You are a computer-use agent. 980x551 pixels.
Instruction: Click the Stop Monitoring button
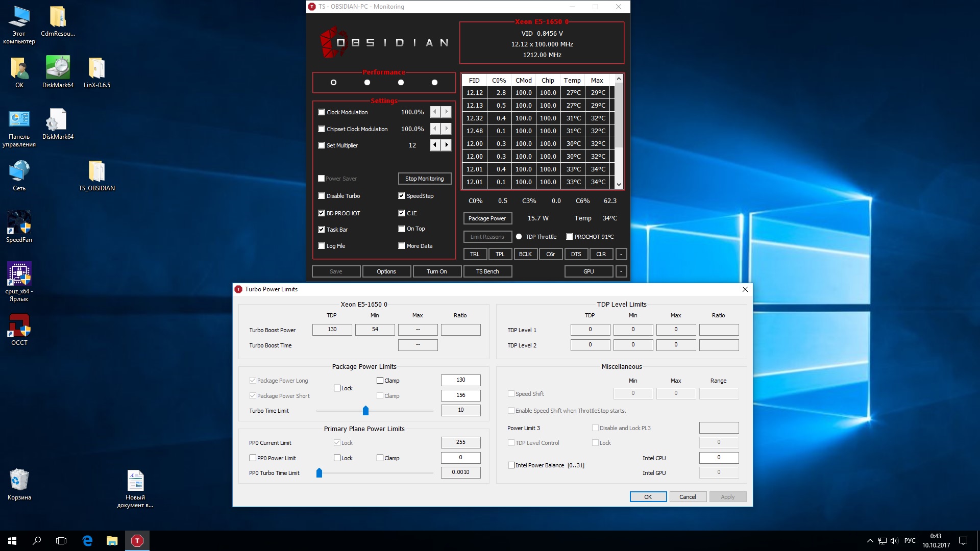tap(425, 179)
